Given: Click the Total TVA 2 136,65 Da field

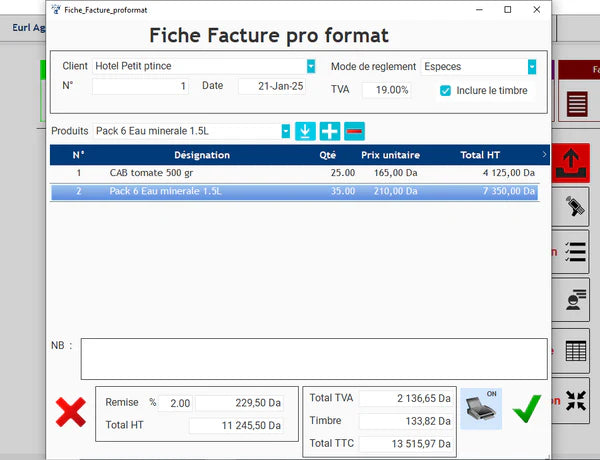Looking at the screenshot, I should (x=406, y=398).
